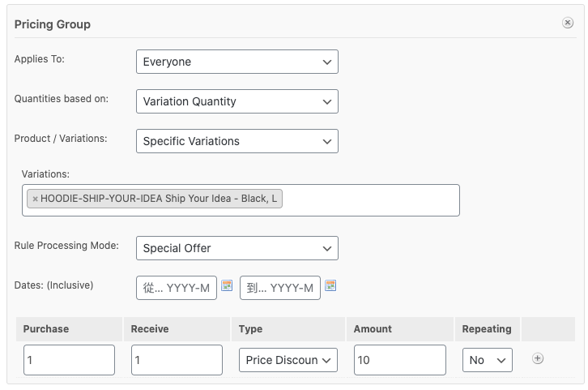Open the start date calendar picker icon
588x390 pixels.
(x=227, y=285)
